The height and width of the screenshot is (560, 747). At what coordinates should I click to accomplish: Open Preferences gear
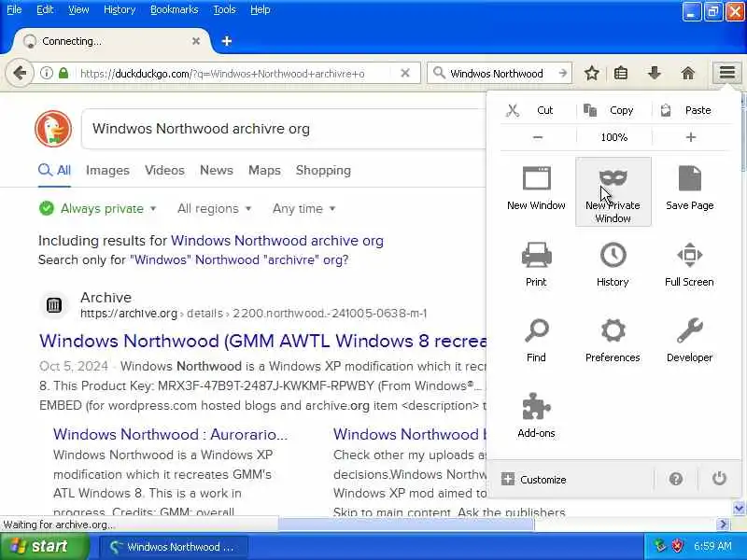[613, 340]
